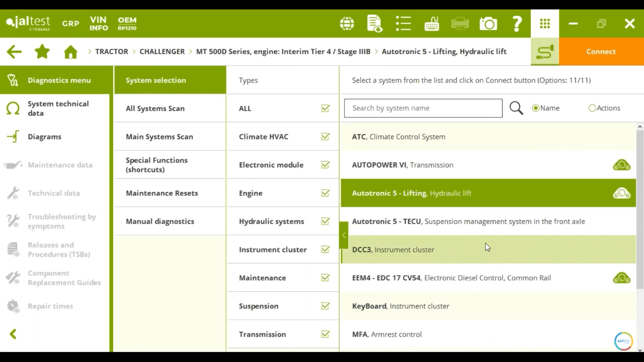Viewport: 644px width, 362px height.
Task: Click the Search by system name field
Action: point(423,108)
